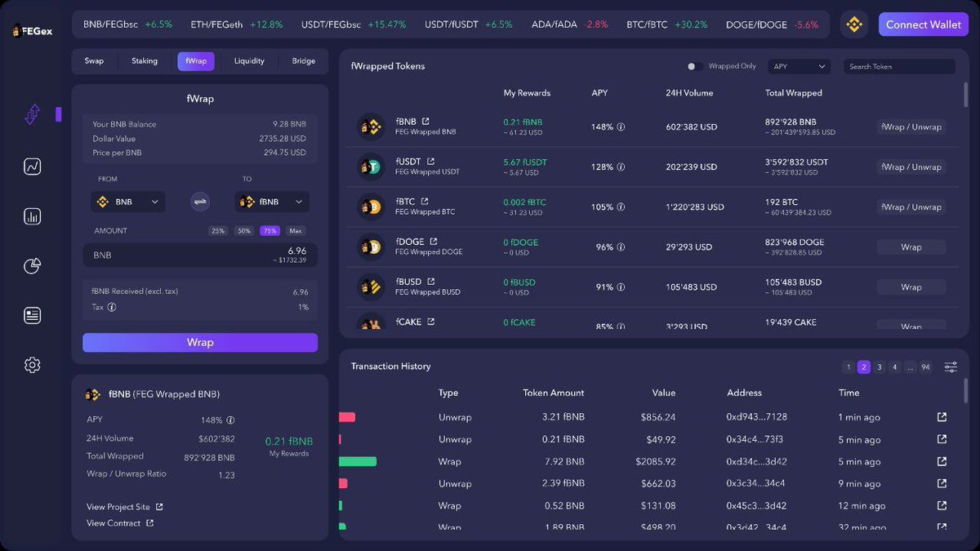Open the bar chart sidebar icon
The height and width of the screenshot is (551, 980).
click(x=33, y=216)
